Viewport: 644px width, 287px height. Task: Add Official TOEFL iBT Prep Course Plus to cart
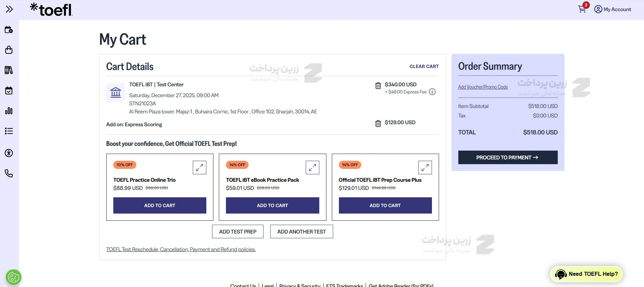coord(385,205)
